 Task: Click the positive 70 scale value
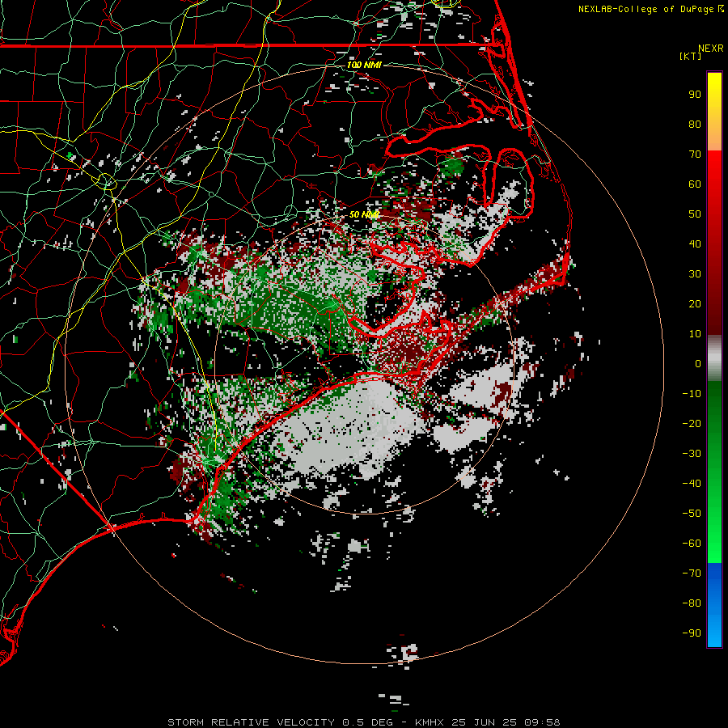[695, 154]
